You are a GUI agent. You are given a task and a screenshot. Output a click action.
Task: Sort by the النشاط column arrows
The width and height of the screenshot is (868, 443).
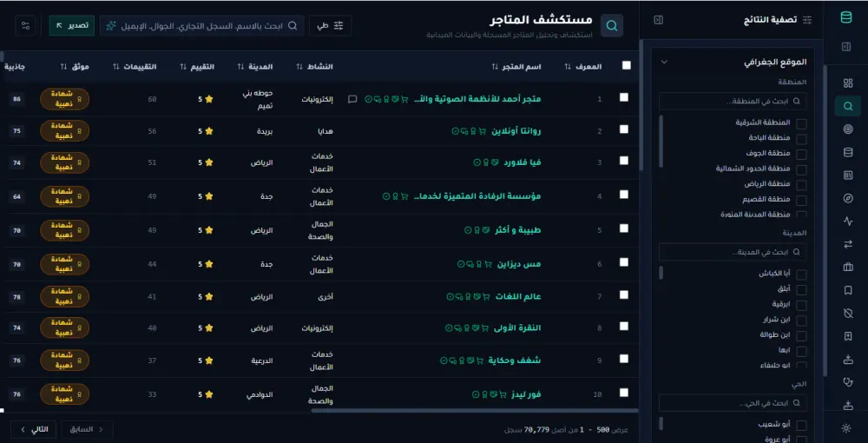[x=299, y=66]
